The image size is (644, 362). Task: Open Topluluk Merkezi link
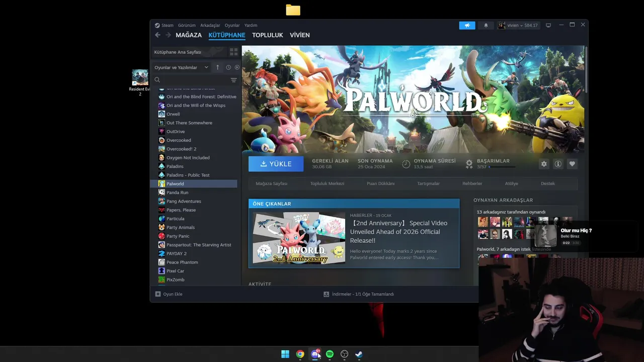tap(327, 184)
